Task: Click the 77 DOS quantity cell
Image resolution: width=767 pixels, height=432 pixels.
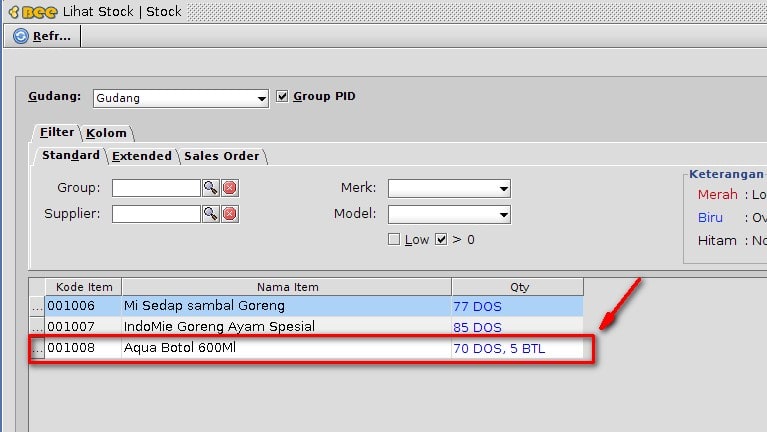Action: click(x=518, y=306)
